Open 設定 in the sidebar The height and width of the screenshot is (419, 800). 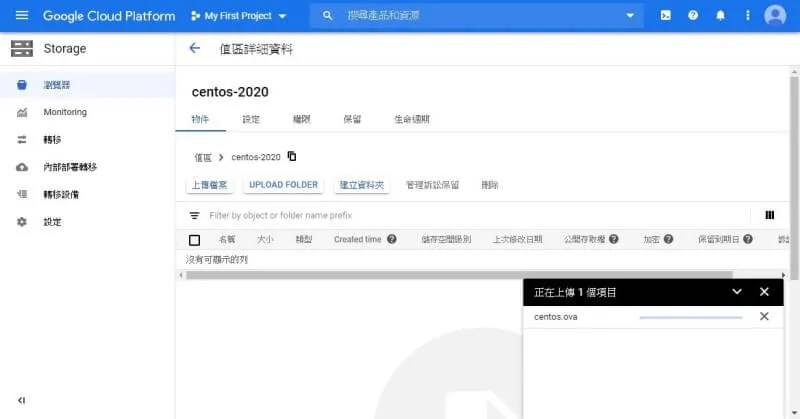pyautogui.click(x=52, y=222)
